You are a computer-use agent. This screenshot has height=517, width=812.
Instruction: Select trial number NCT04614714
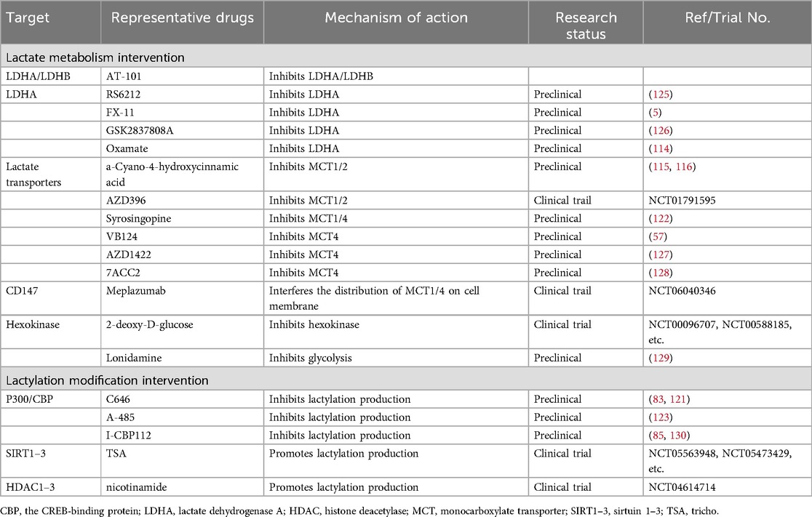coord(682,487)
